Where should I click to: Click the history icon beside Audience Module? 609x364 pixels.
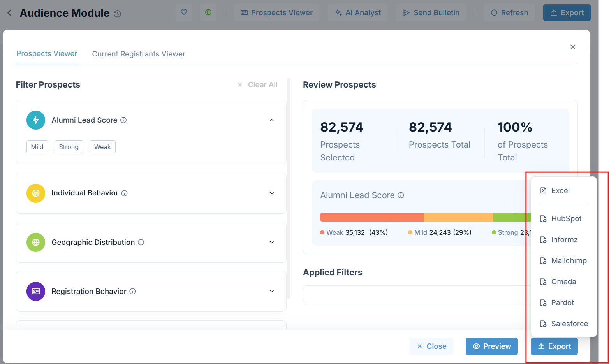click(117, 14)
